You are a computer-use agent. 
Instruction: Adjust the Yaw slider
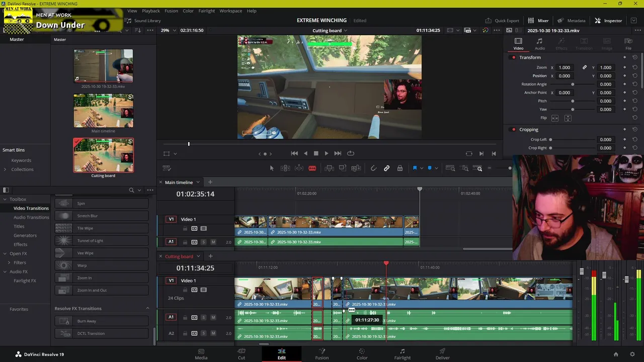pyautogui.click(x=573, y=110)
